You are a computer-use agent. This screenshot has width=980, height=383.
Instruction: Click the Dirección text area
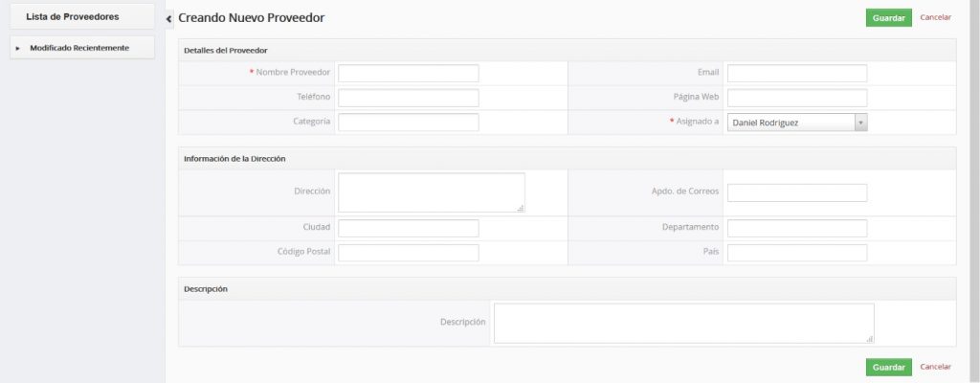[431, 191]
